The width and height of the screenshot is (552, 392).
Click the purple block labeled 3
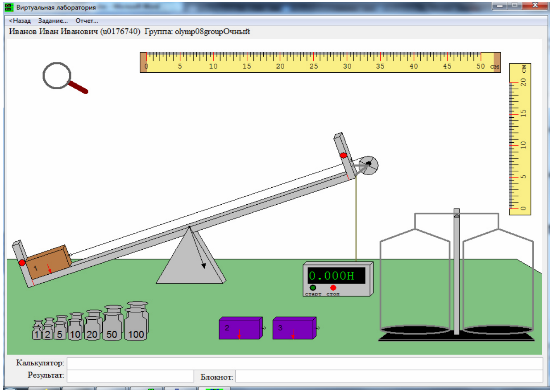point(294,328)
